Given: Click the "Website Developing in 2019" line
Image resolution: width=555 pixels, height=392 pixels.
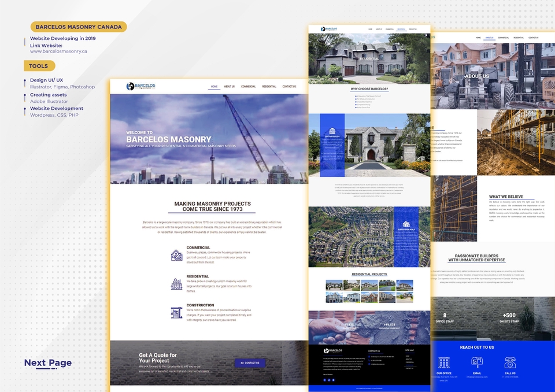Looking at the screenshot, I should pos(62,39).
